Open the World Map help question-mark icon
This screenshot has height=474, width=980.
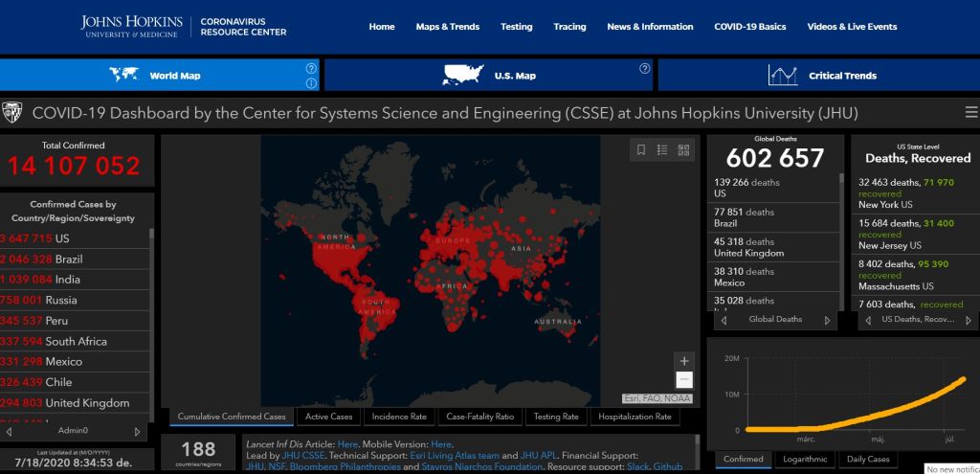coord(311,68)
